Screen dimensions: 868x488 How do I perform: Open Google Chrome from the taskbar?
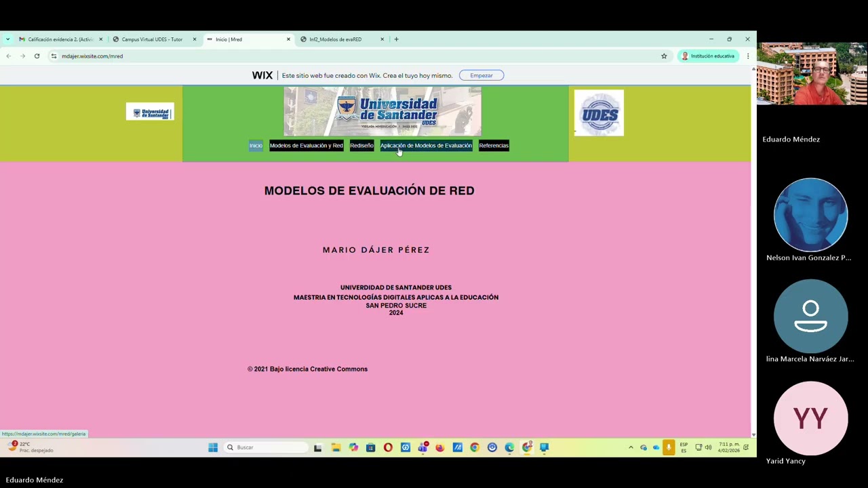tap(475, 447)
